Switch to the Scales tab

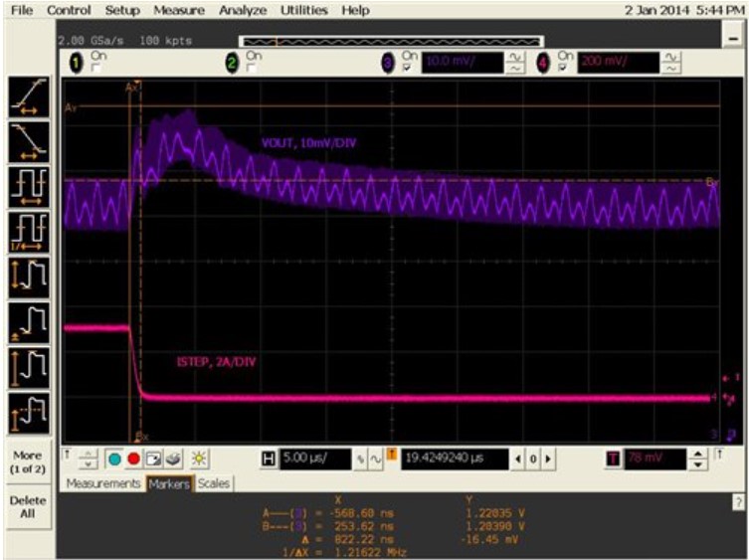click(214, 483)
